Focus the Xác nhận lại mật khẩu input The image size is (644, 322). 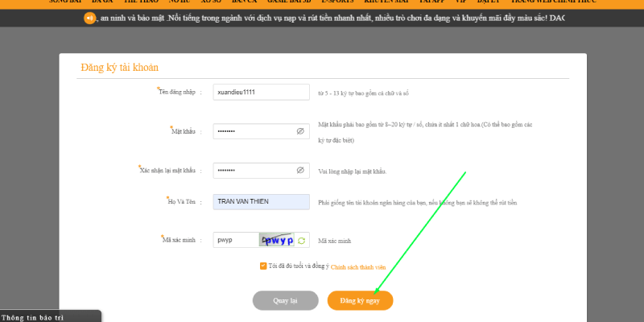coord(261,171)
